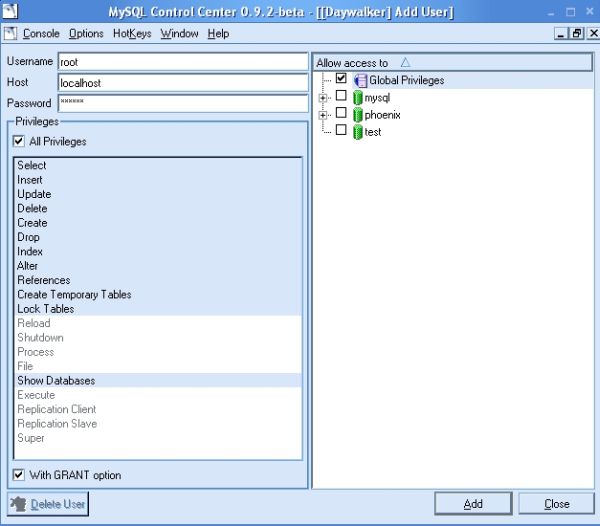The width and height of the screenshot is (600, 526).
Task: Select the Super privilege
Action: [x=158, y=438]
